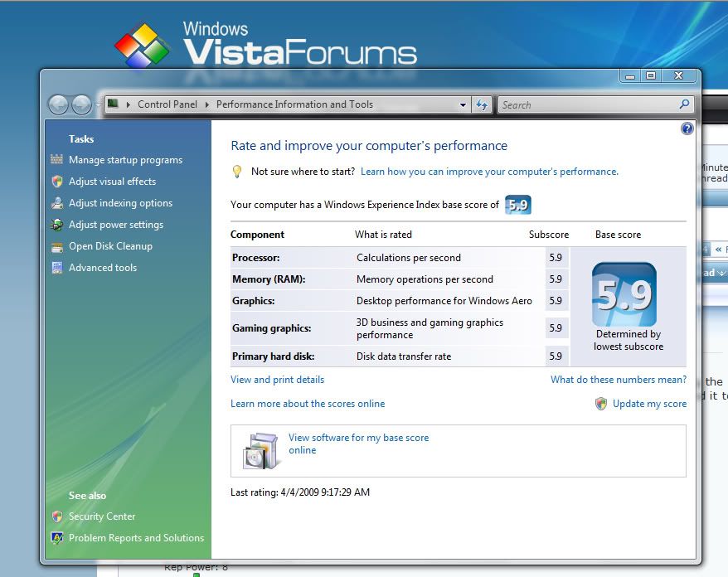The width and height of the screenshot is (728, 577).
Task: Click the Gaming graphics: row label
Action: click(x=272, y=328)
